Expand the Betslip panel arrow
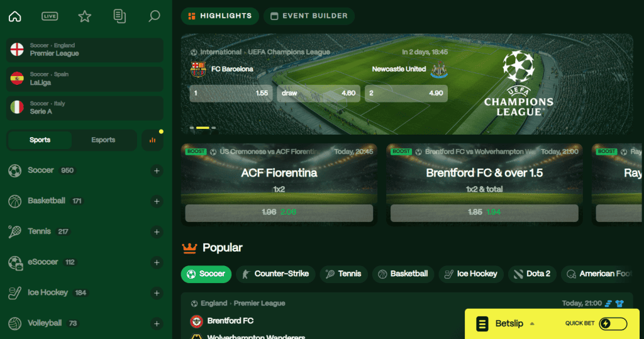 click(532, 324)
